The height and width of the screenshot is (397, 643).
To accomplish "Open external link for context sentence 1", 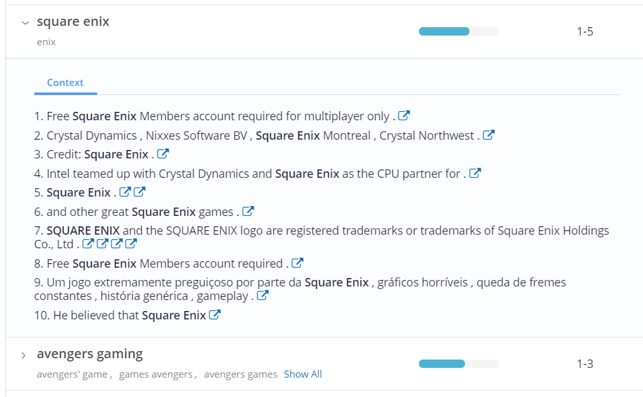I will (404, 116).
